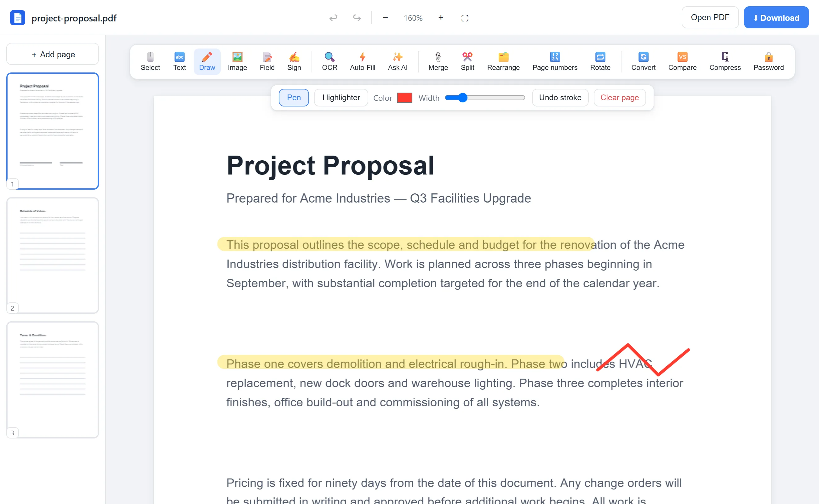
Task: Switch to Highlighter mode
Action: tap(341, 98)
